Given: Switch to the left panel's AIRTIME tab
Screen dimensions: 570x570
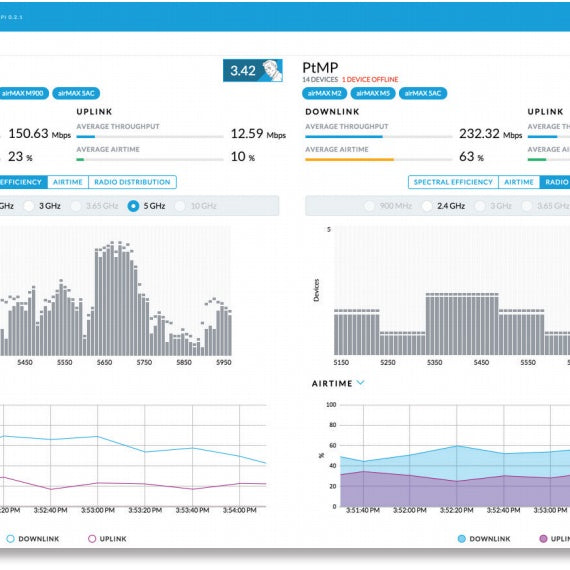Looking at the screenshot, I should [x=68, y=182].
